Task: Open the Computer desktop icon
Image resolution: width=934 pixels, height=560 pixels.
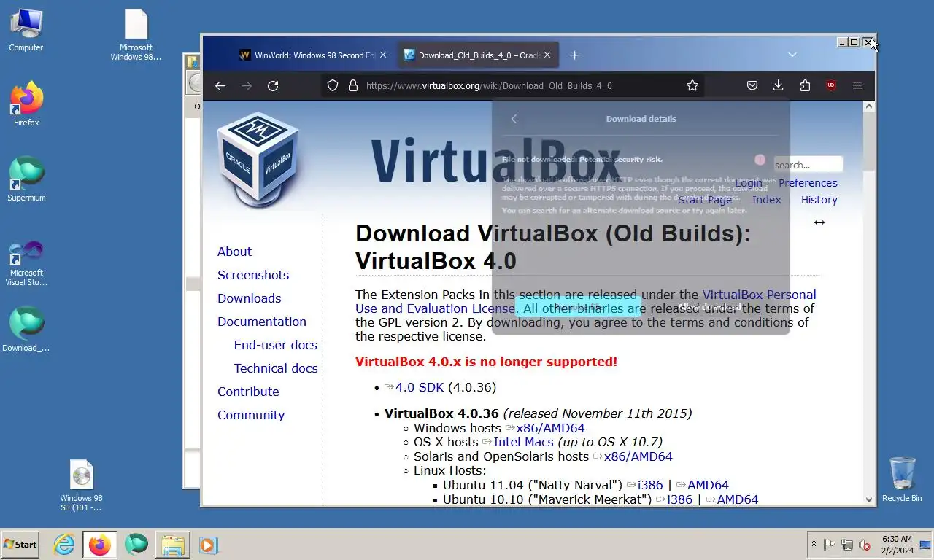Action: click(x=26, y=31)
